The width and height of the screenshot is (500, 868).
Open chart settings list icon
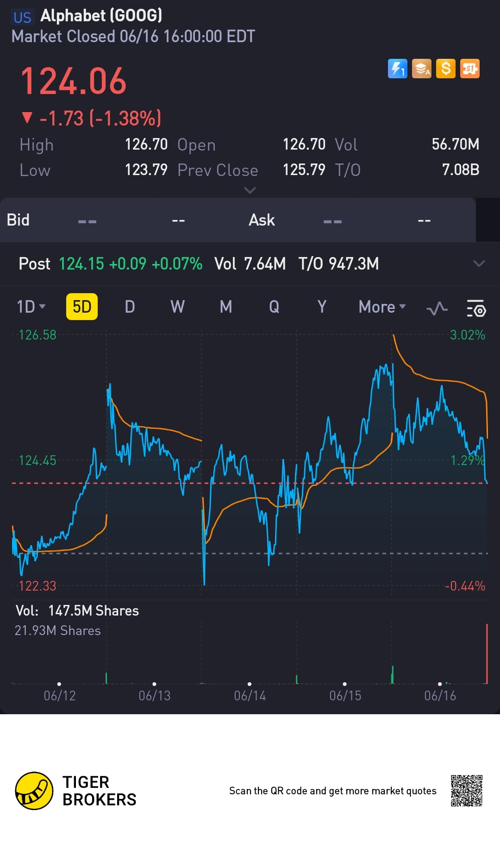click(476, 308)
